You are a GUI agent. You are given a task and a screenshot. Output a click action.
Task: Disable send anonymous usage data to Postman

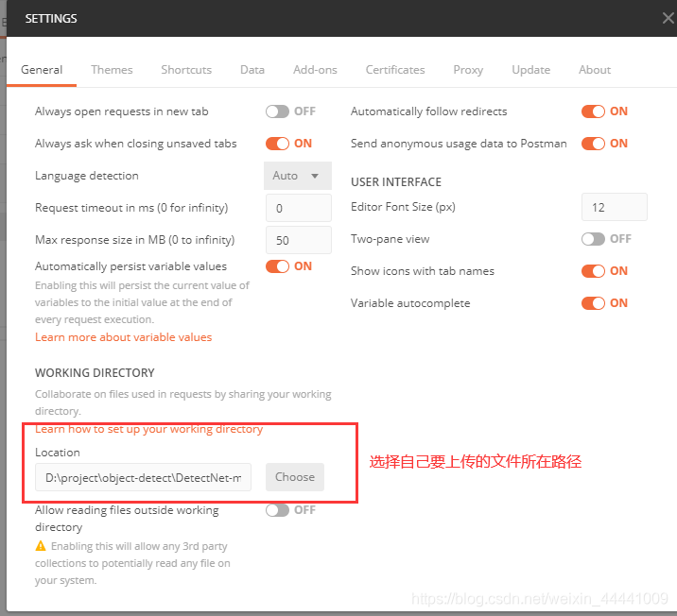click(x=593, y=144)
